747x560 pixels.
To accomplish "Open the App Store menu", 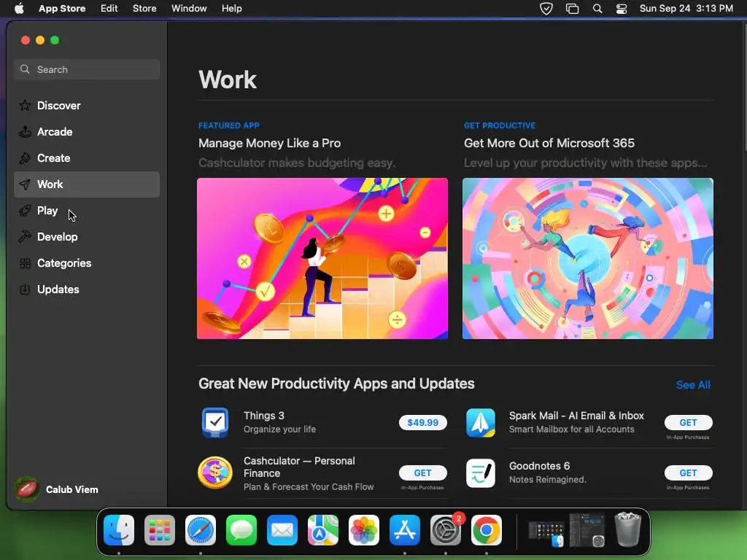I will 62,9.
